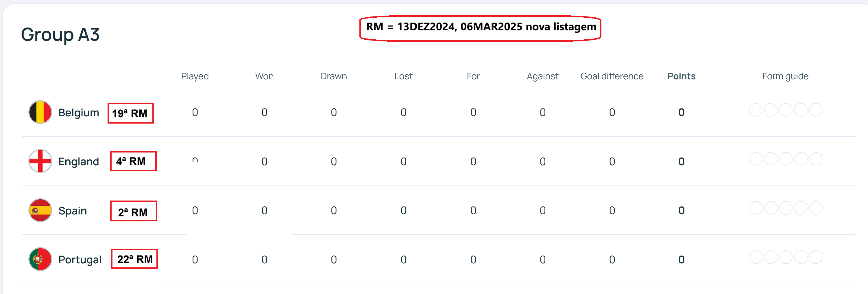This screenshot has height=294, width=868.
Task: Open the Spain team link
Action: 73,211
